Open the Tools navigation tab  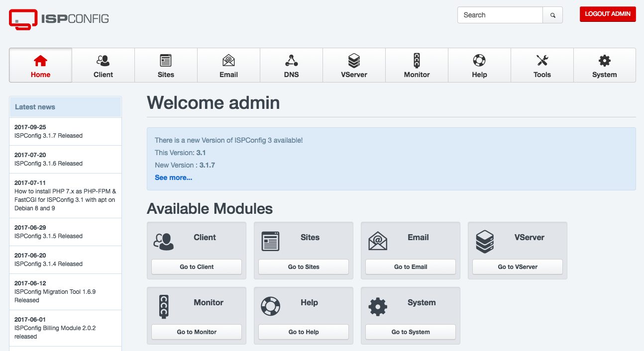542,65
